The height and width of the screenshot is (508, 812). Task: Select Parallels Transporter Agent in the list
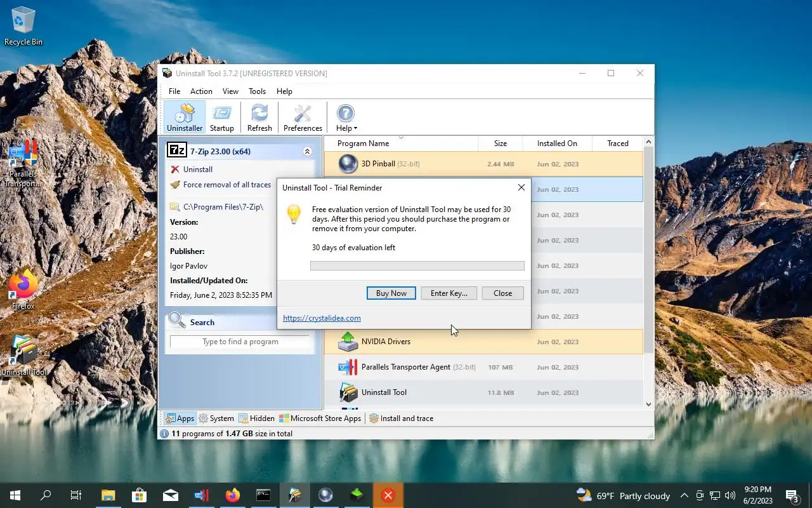click(483, 367)
